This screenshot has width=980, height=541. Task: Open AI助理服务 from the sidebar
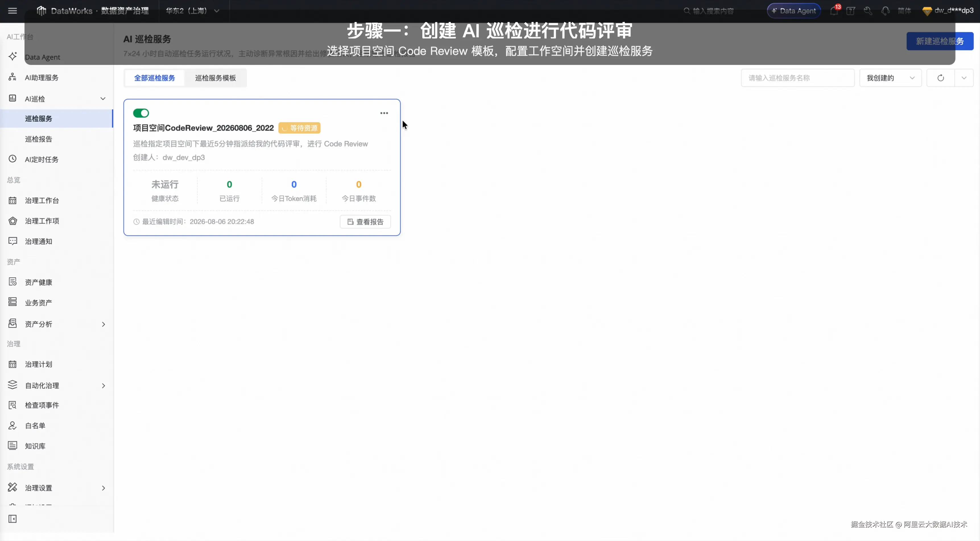[56, 78]
